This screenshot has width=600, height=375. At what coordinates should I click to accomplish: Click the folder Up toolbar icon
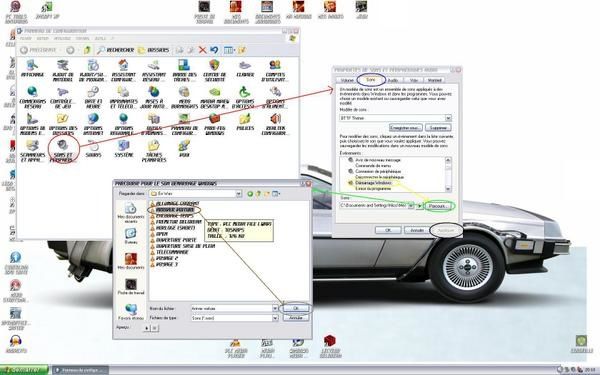click(88, 50)
